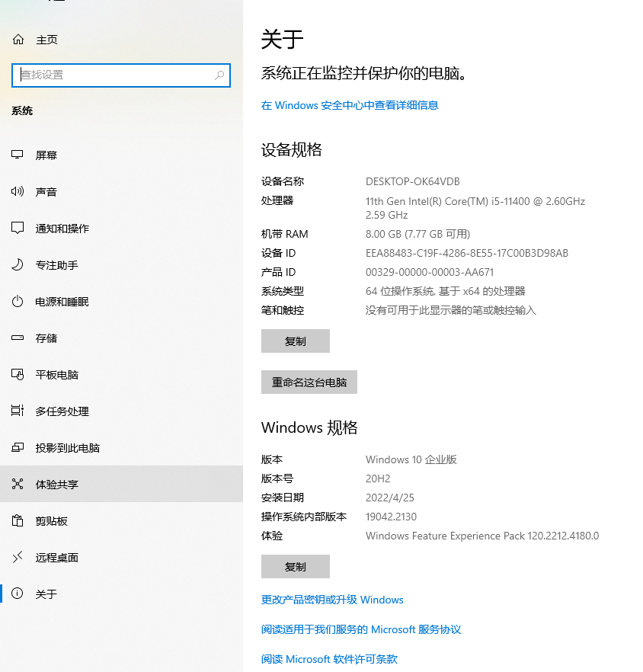Select the Display monitor icon

18,155
